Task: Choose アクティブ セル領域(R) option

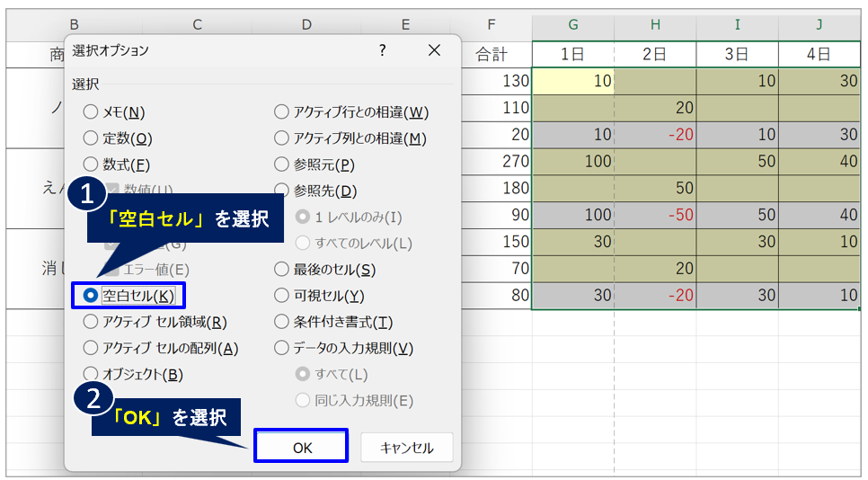Action: tap(91, 322)
